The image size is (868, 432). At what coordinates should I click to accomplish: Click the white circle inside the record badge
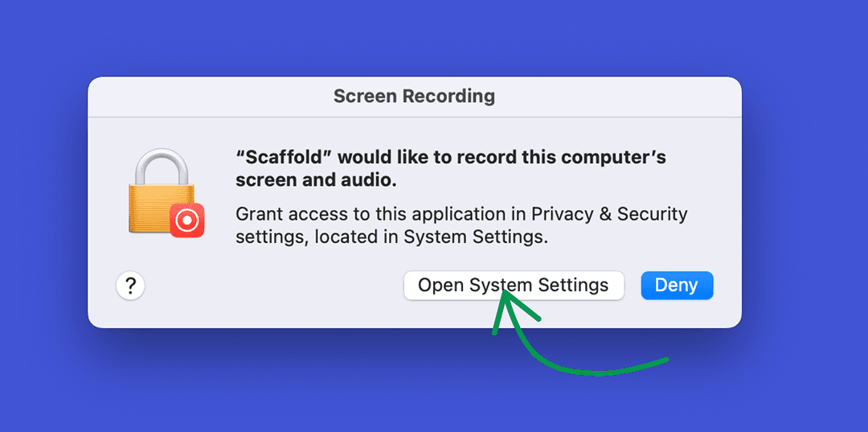pos(187,220)
